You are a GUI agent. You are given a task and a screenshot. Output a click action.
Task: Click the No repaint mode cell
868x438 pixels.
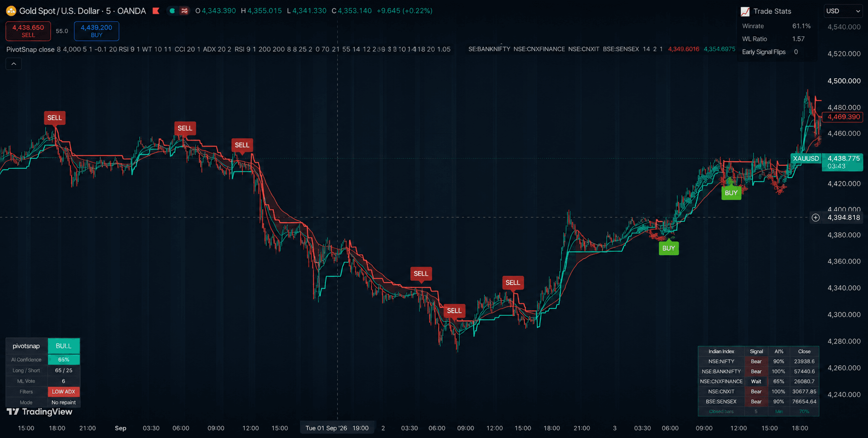[x=63, y=402]
